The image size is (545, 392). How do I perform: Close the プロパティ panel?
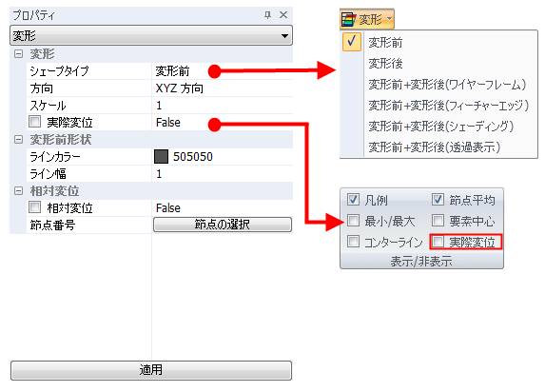(x=283, y=15)
